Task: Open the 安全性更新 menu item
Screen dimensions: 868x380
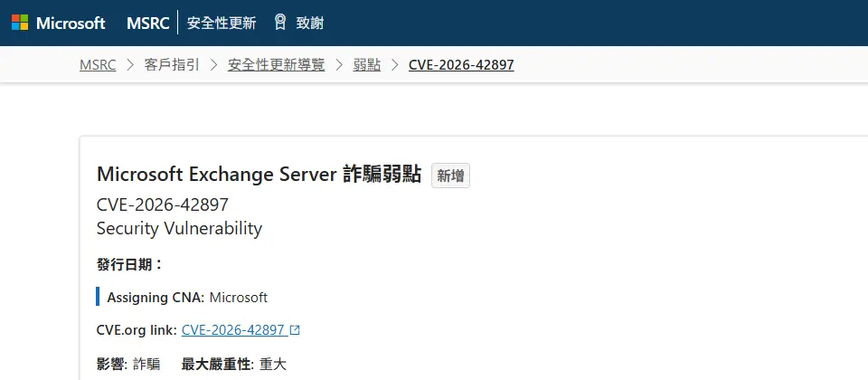Action: coord(222,23)
